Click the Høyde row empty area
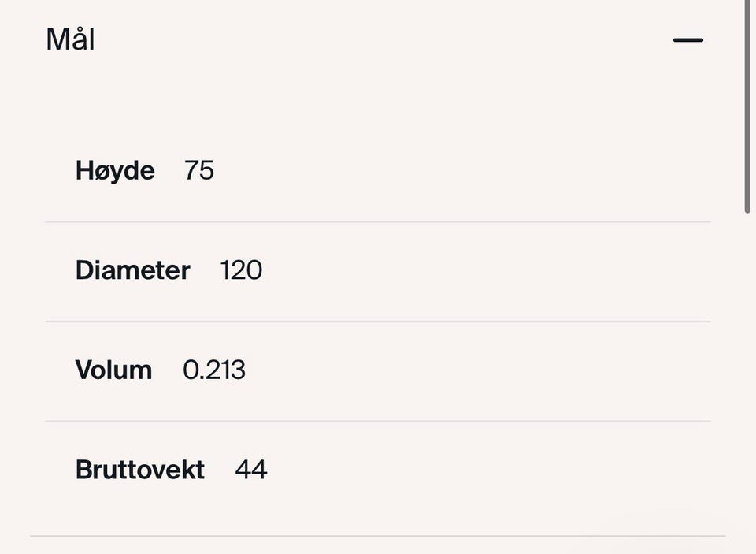 pyautogui.click(x=462, y=171)
